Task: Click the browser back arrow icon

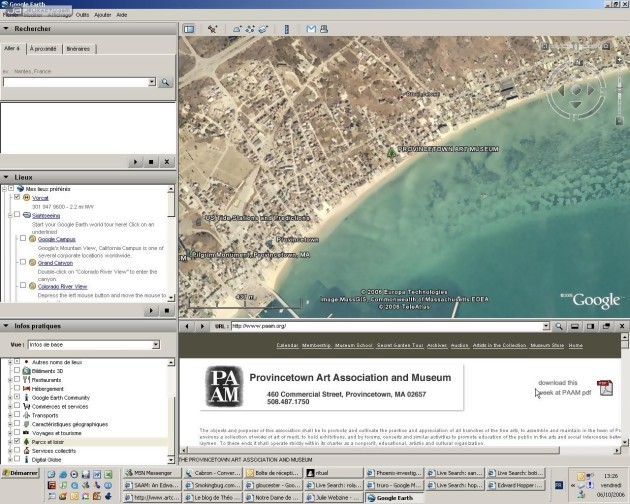Action: (x=186, y=326)
